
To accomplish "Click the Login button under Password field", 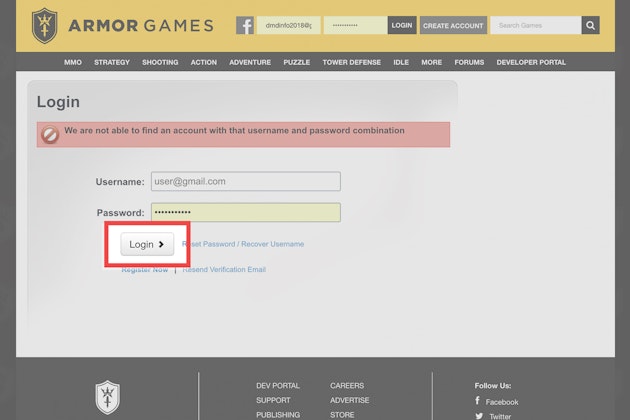I will point(147,244).
